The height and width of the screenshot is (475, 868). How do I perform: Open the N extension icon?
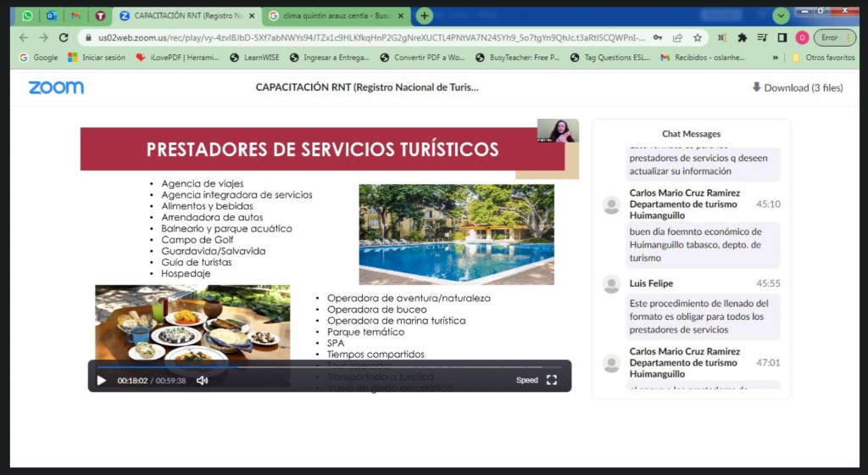722,37
